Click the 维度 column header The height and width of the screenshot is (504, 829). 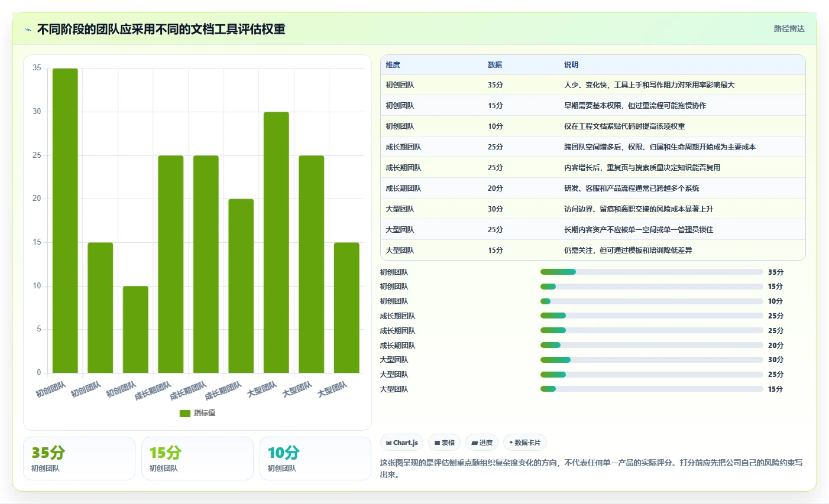[x=393, y=65]
